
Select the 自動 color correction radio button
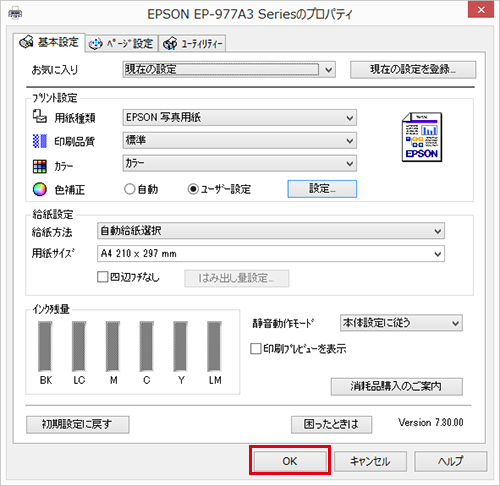[130, 189]
